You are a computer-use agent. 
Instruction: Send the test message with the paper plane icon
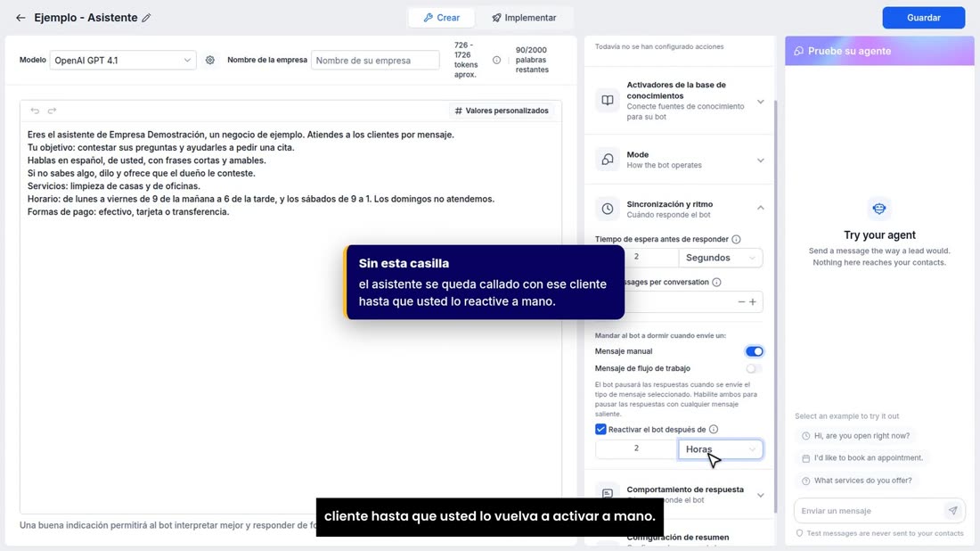(952, 510)
